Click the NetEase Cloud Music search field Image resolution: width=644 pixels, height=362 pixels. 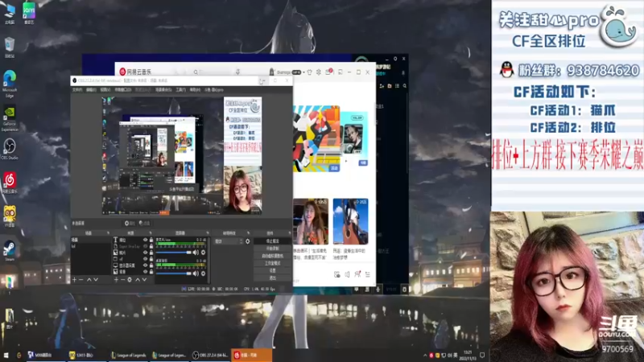pos(212,72)
